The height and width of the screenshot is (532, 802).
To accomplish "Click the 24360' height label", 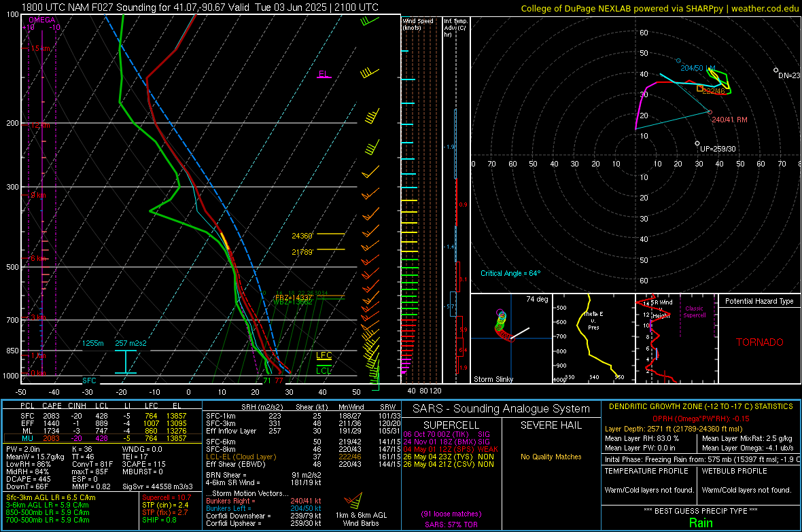I will [302, 236].
